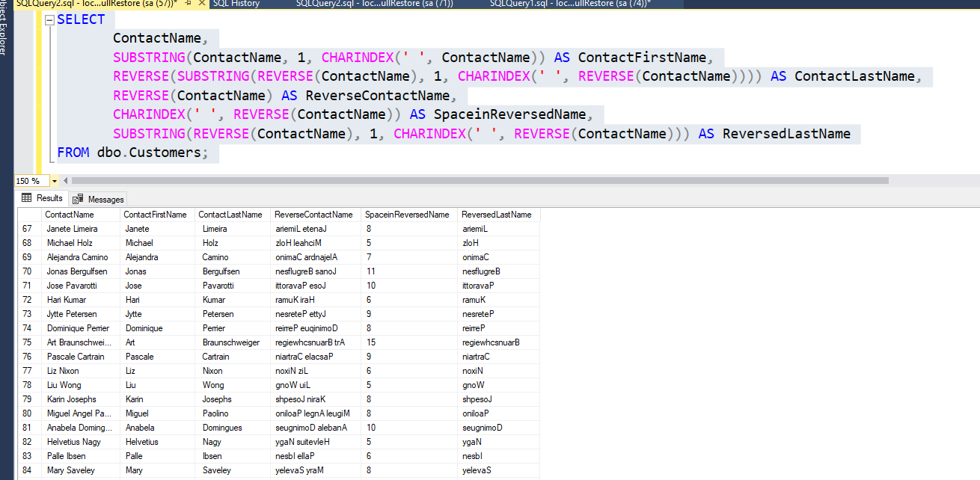
Task: Select the 'Dominique Perrier' ContactName cell
Action: coord(81,328)
